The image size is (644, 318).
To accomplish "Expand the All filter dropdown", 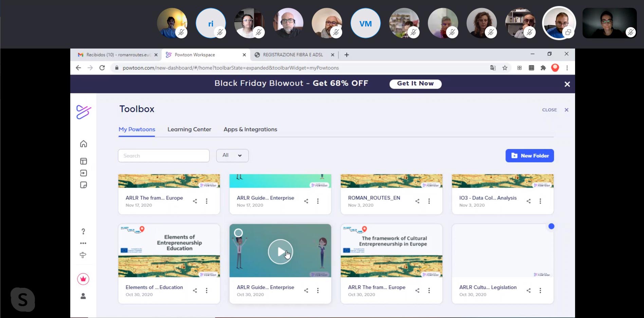I will coord(232,155).
